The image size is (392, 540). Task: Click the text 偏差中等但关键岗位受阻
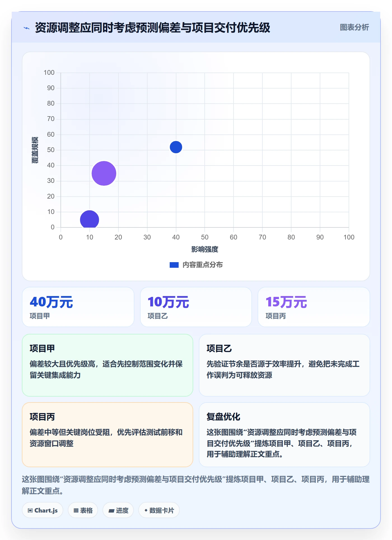(70, 432)
